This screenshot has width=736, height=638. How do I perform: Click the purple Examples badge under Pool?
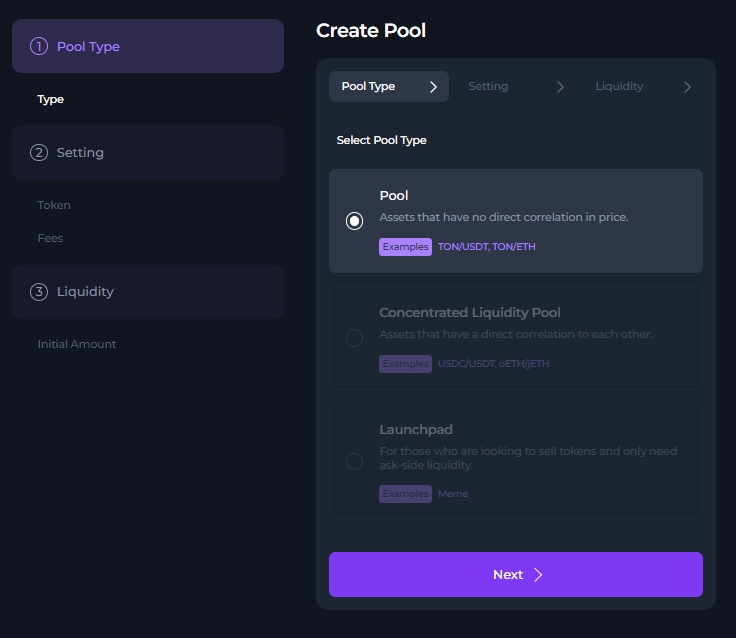(405, 247)
